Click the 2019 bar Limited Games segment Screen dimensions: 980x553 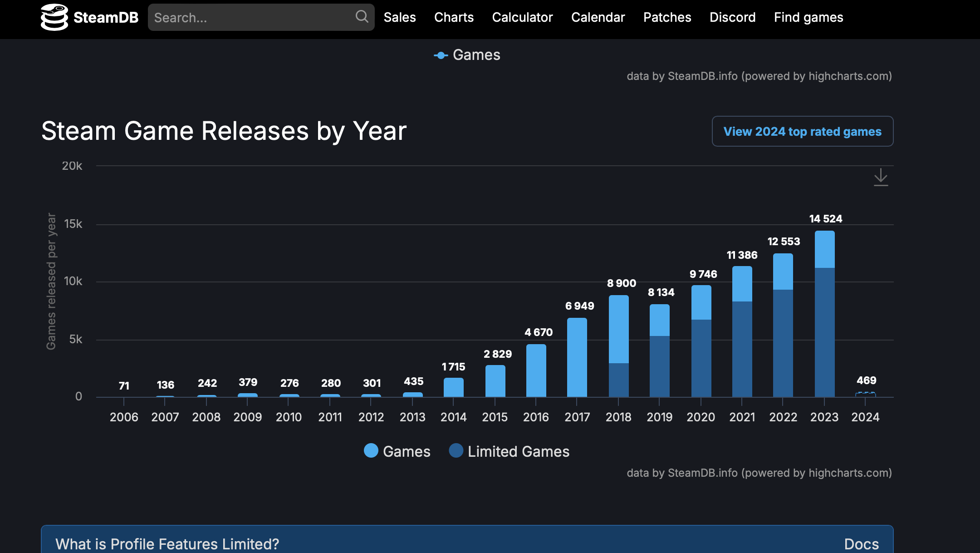659,366
